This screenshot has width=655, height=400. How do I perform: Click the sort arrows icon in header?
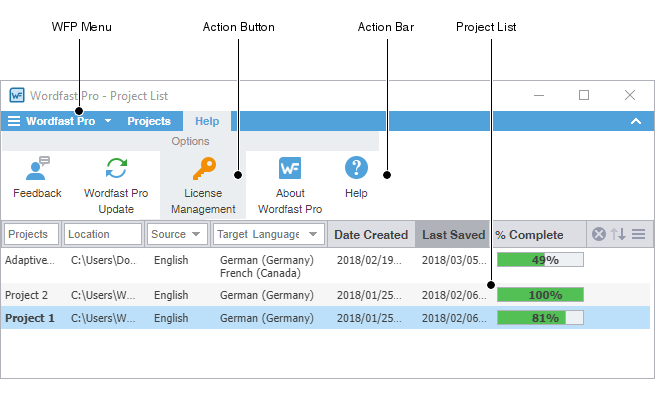[618, 234]
